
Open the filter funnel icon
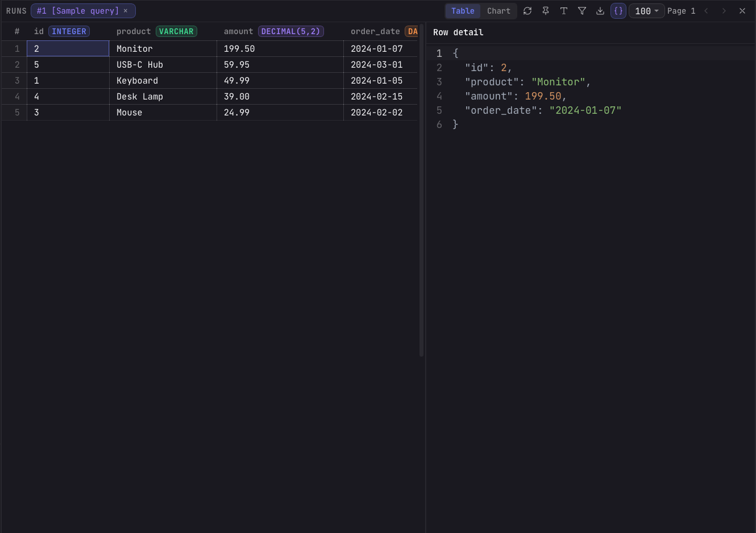click(x=582, y=11)
